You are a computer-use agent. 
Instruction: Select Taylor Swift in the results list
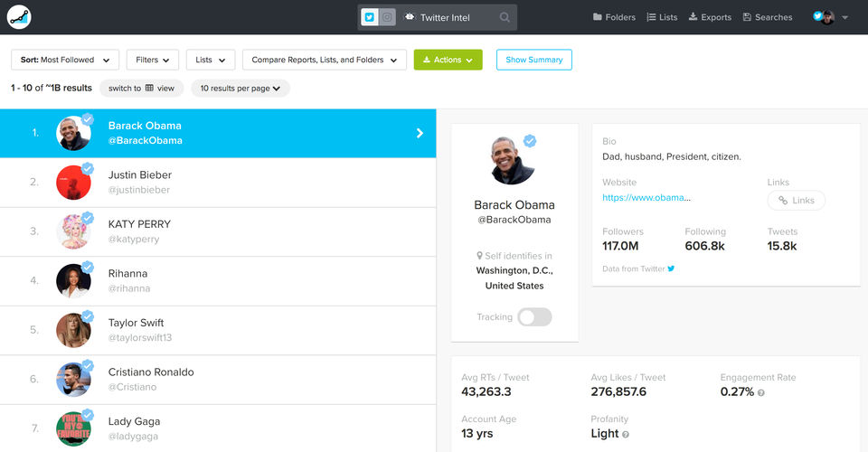(217, 330)
